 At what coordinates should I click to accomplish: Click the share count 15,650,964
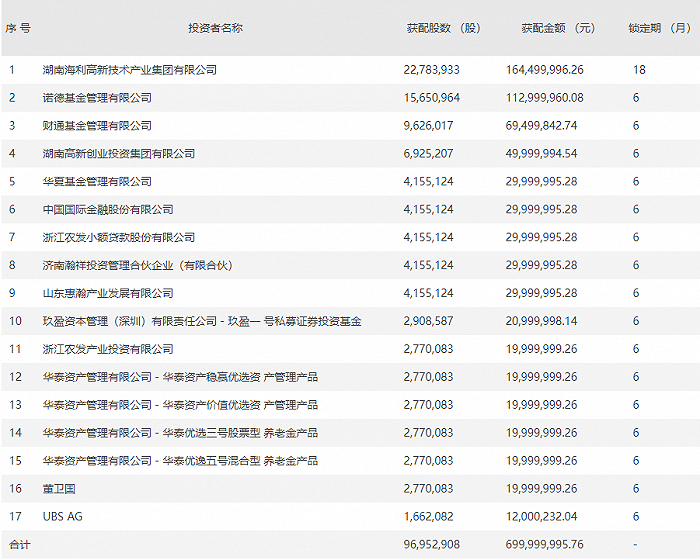[431, 98]
